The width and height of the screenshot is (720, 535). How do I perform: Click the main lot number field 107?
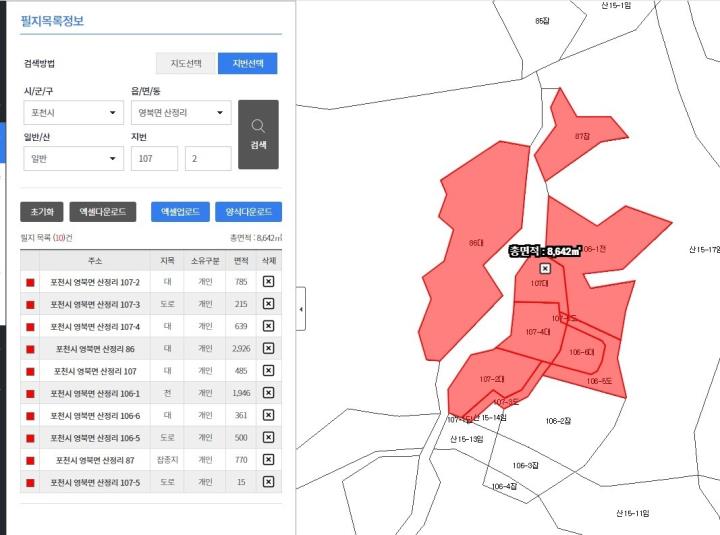(154, 158)
